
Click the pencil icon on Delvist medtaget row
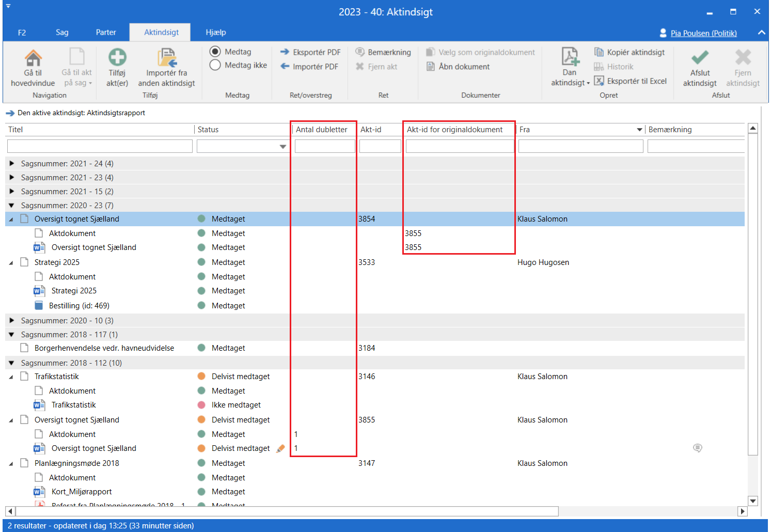(x=280, y=448)
